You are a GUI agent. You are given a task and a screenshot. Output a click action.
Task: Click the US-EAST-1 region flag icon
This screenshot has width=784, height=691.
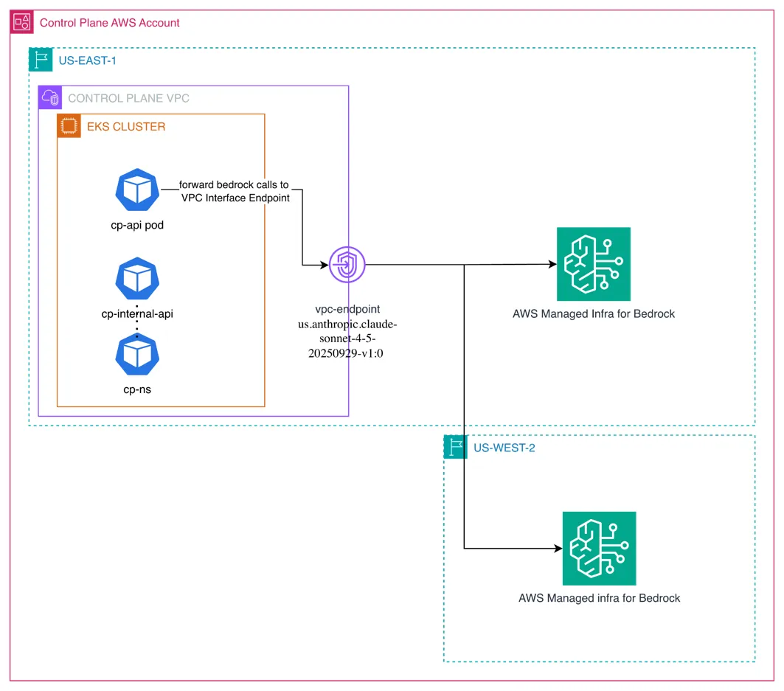click(41, 60)
